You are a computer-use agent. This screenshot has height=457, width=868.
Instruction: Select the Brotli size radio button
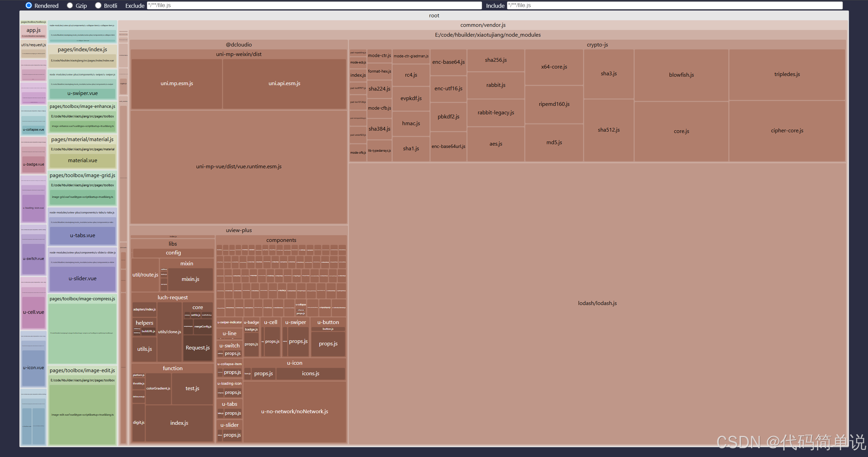tap(98, 5)
